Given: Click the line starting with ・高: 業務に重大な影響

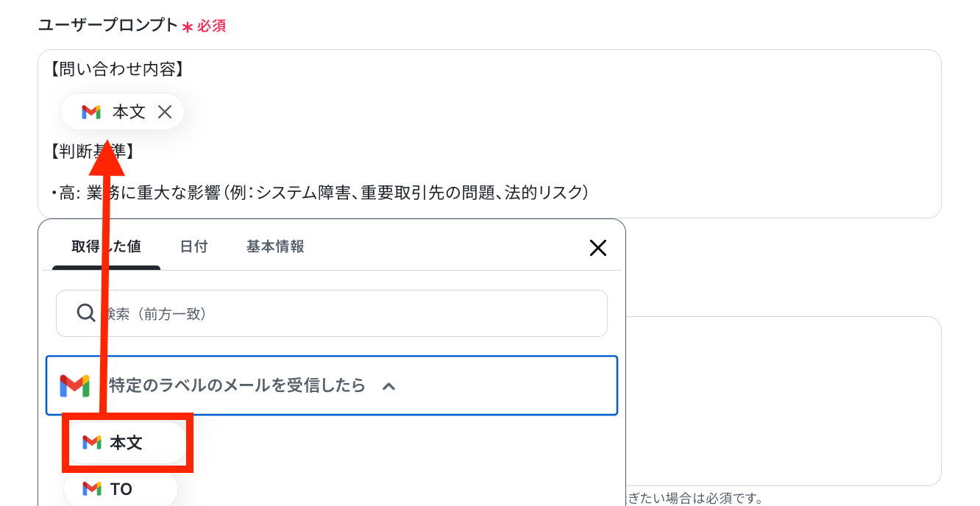Looking at the screenshot, I should click(320, 193).
